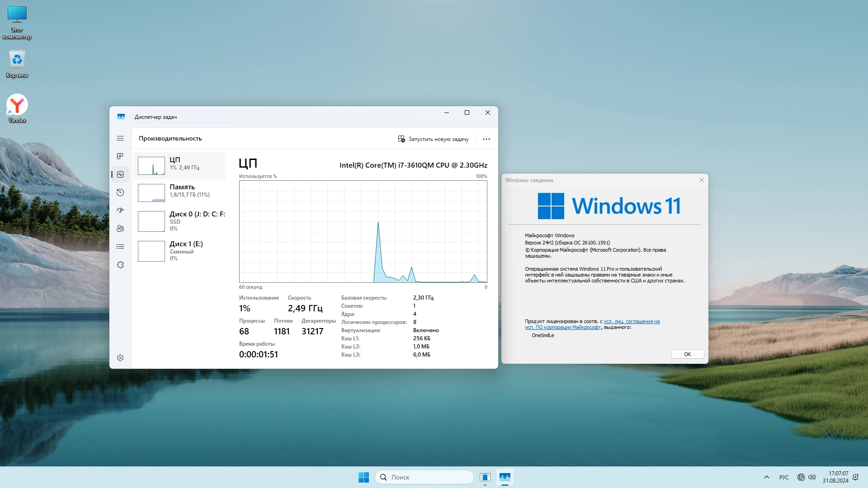
Task: Open the Processes tab in sidebar
Action: (120, 156)
